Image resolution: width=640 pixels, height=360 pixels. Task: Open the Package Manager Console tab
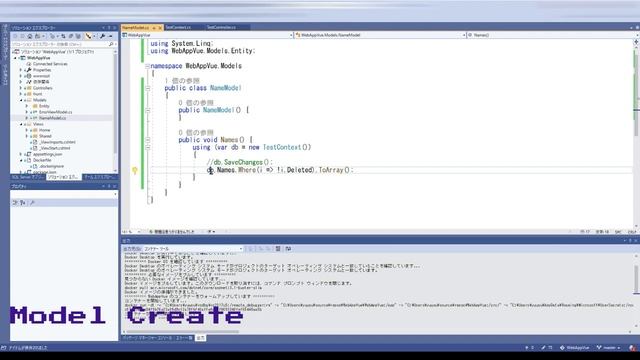pyautogui.click(x=148, y=338)
